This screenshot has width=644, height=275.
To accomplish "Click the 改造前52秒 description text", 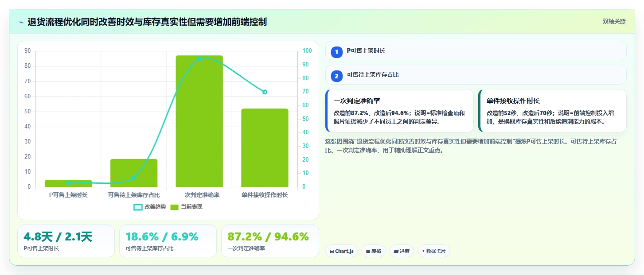I will click(x=550, y=117).
